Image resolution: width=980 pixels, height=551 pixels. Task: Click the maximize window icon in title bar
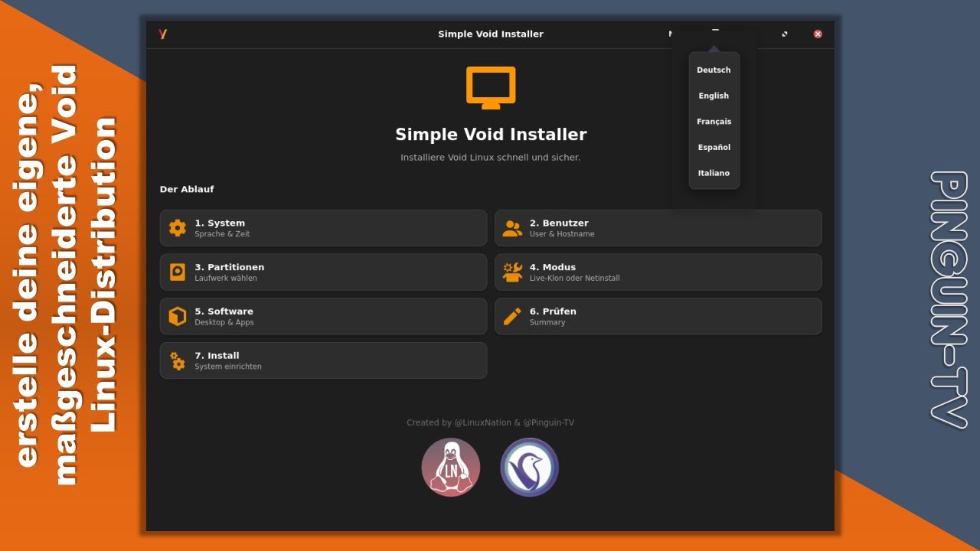(784, 34)
